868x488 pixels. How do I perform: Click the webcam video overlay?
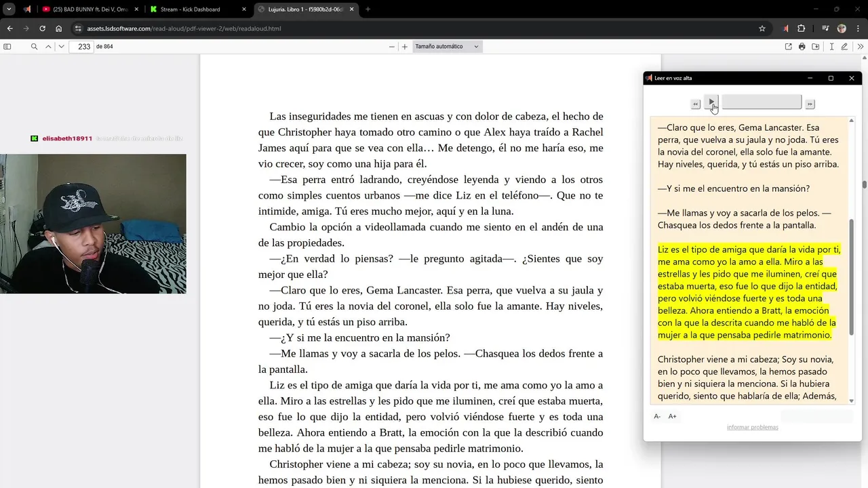93,224
